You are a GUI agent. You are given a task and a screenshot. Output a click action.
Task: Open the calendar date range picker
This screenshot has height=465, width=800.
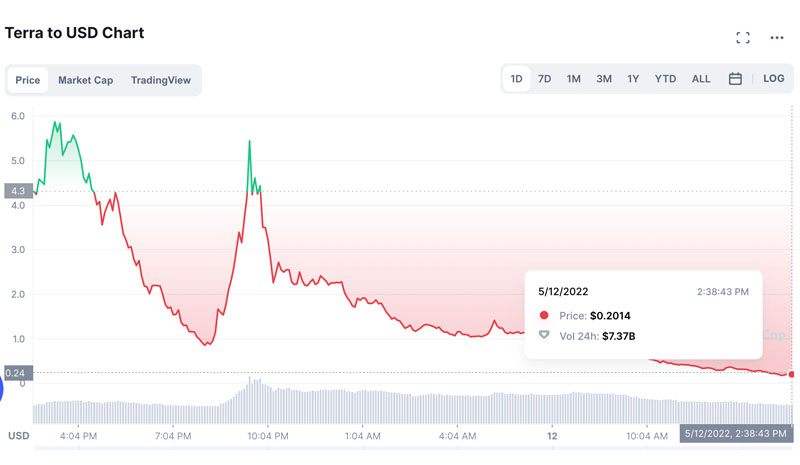(735, 79)
